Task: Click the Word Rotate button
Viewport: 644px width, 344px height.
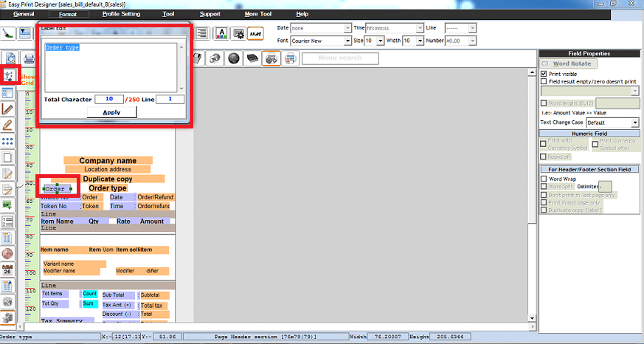Action: (x=569, y=63)
